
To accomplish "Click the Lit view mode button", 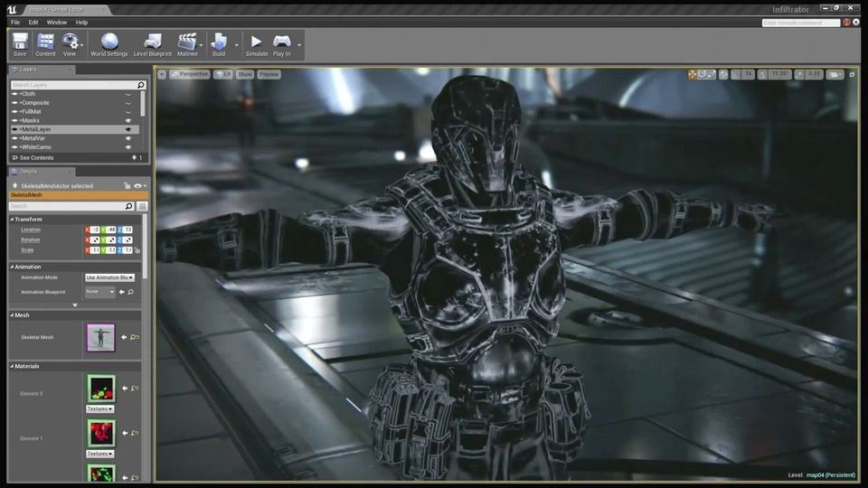I will tap(223, 74).
